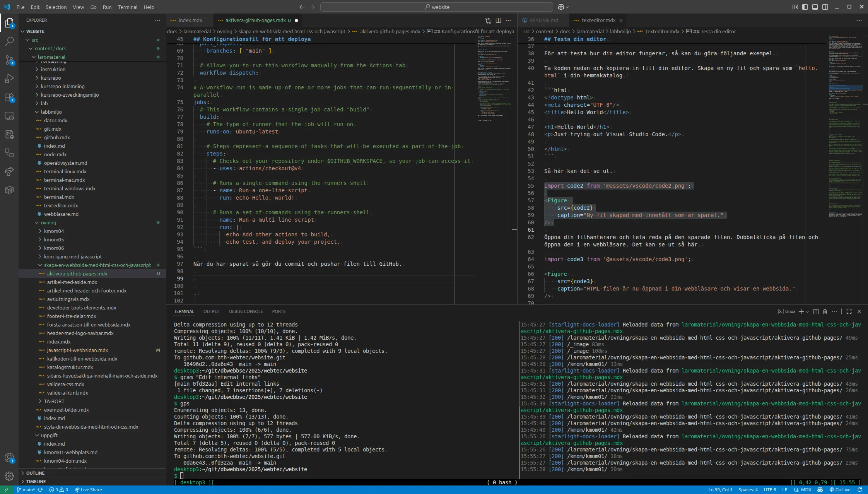Click the UTF-8 encoding indicator
This screenshot has width=868, height=494.
coord(770,490)
